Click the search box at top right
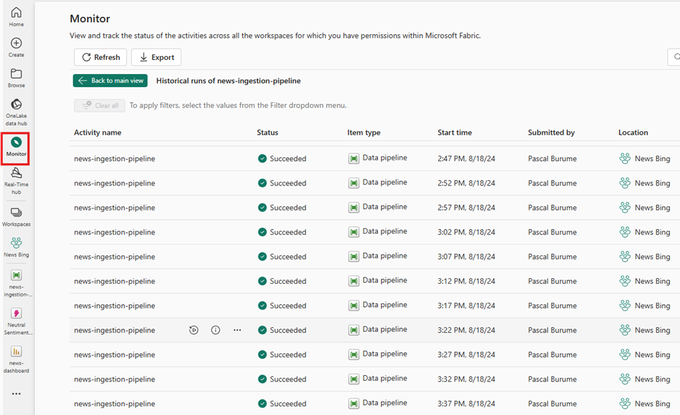Screen dimensions: 680x415 click(673, 57)
